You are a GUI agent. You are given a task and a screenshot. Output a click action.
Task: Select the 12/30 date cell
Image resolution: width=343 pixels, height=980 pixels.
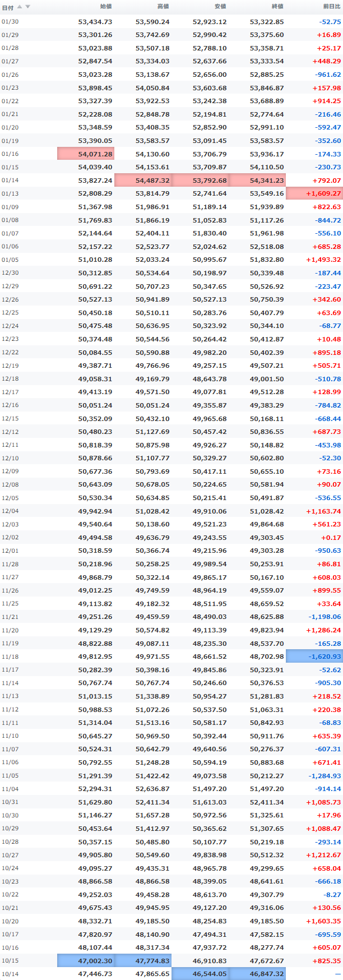10,273
